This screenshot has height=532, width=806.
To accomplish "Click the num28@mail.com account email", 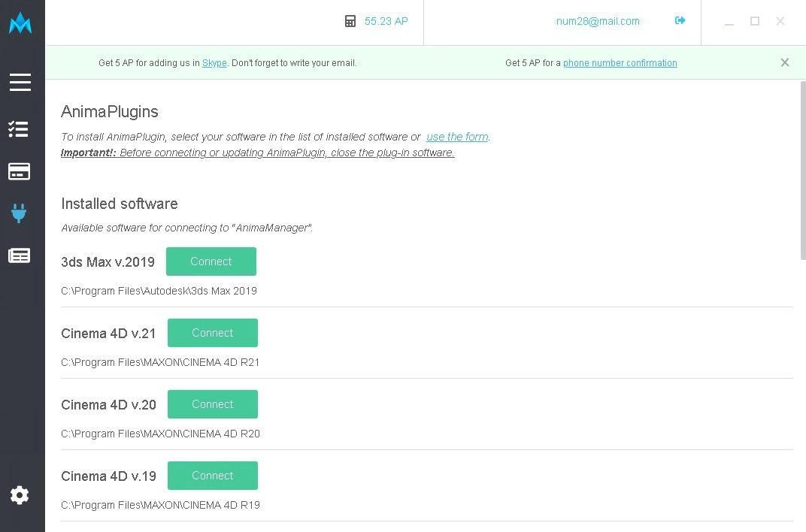I will (598, 21).
